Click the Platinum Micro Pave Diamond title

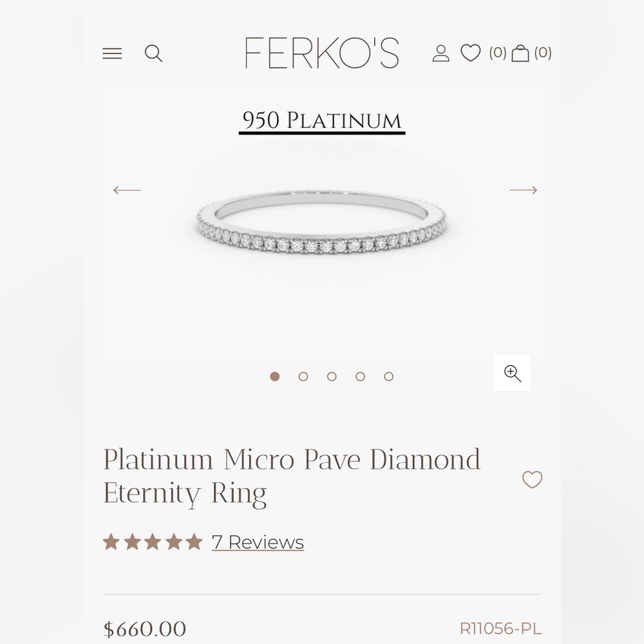[x=292, y=459]
